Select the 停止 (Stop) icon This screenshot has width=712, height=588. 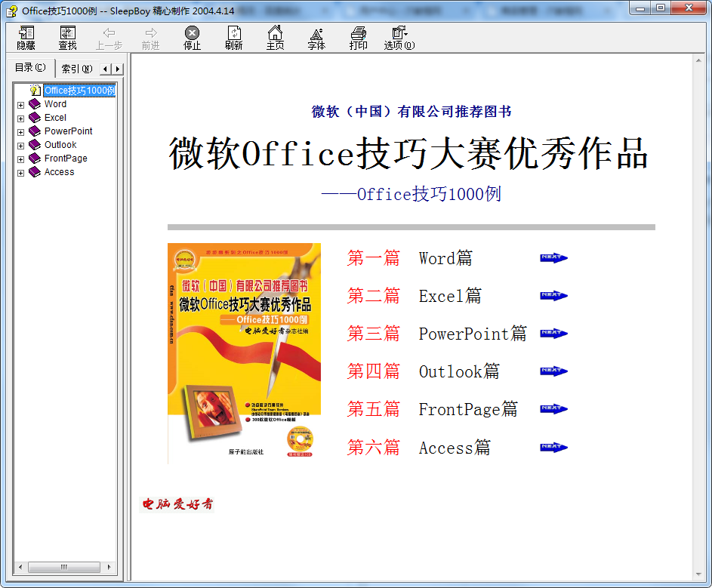[191, 37]
